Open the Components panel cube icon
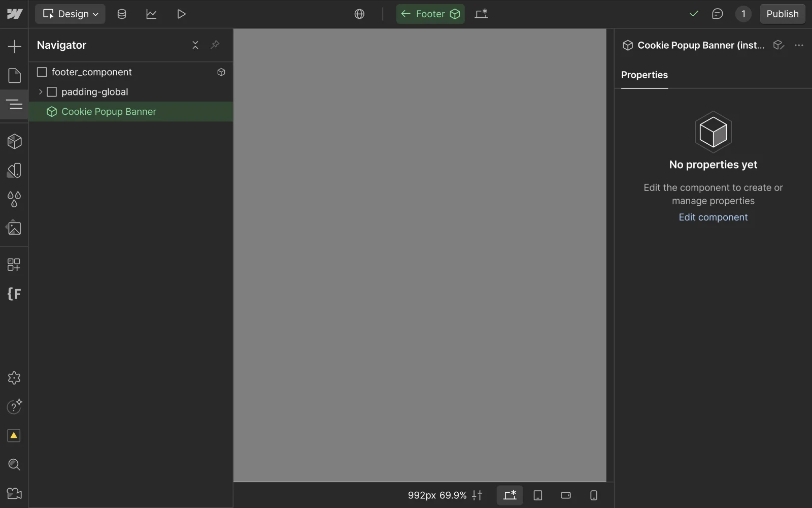812x508 pixels. 14,141
